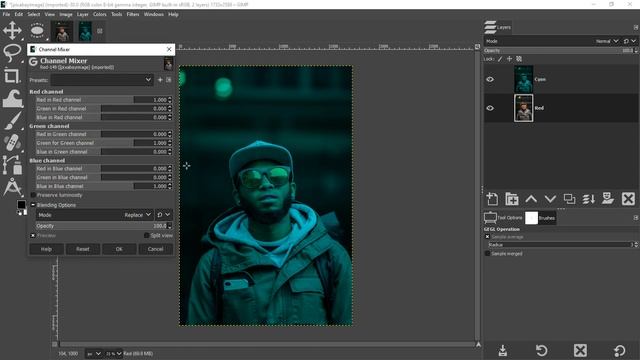
Task: Select the Warp Transform tool
Action: click(x=12, y=98)
